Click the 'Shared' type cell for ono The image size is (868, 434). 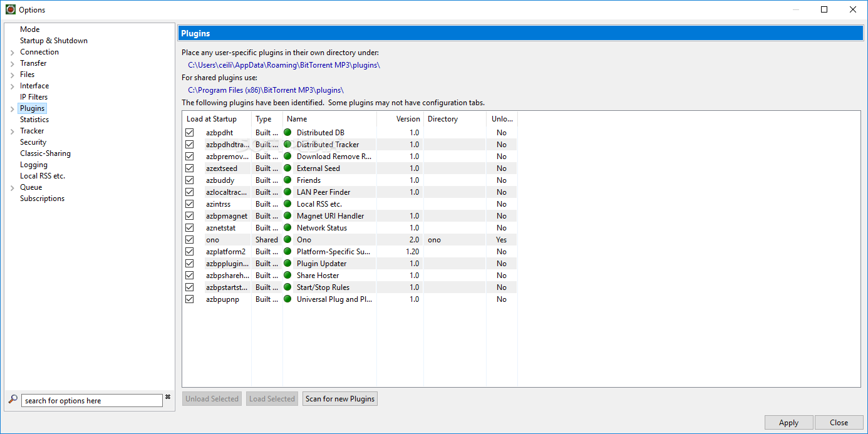tap(267, 240)
